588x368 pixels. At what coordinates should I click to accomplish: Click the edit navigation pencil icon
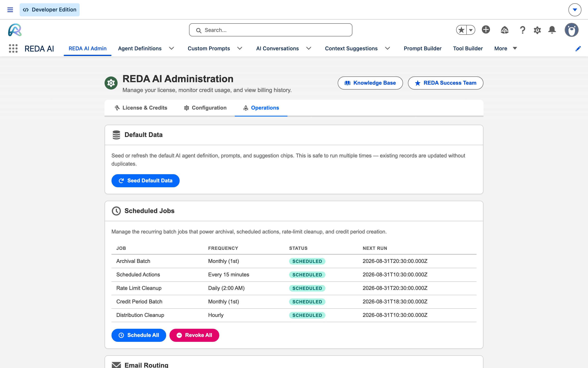coord(578,49)
